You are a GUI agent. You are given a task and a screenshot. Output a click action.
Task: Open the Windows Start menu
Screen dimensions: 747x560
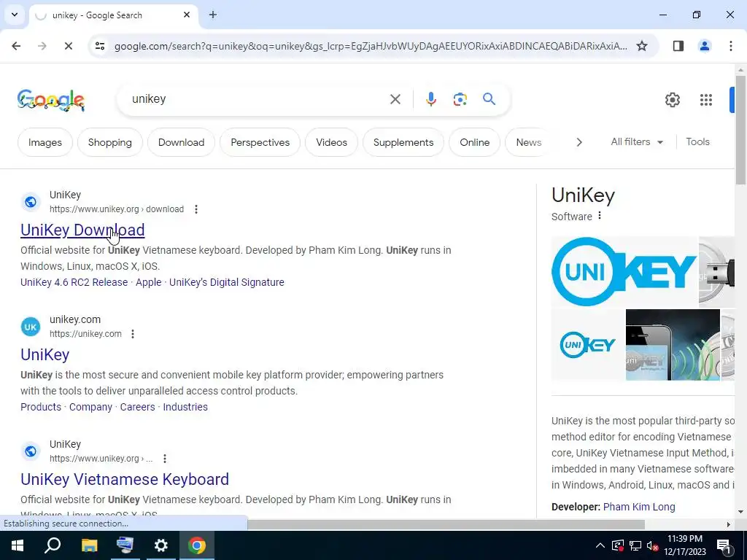click(x=18, y=545)
